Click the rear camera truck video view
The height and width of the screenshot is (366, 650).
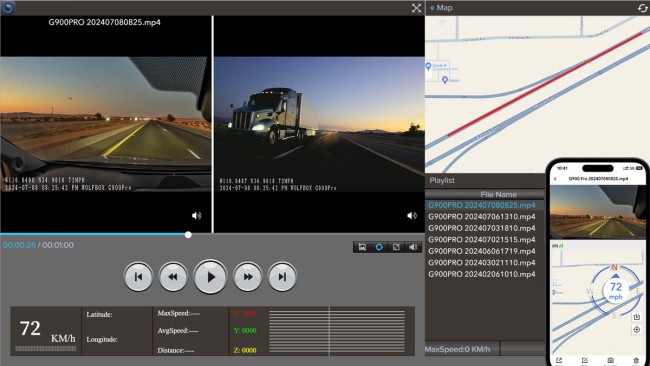319,124
